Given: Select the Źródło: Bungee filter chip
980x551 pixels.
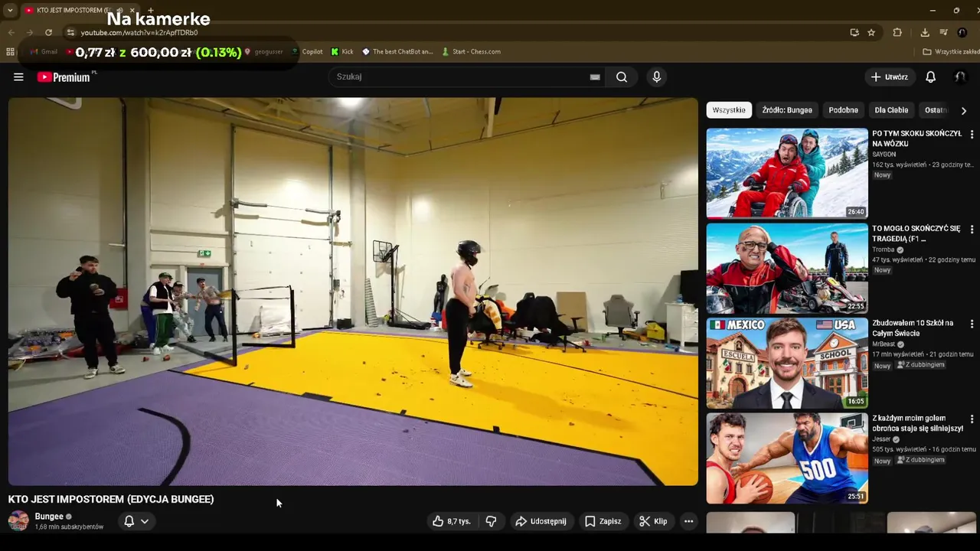Looking at the screenshot, I should point(787,110).
